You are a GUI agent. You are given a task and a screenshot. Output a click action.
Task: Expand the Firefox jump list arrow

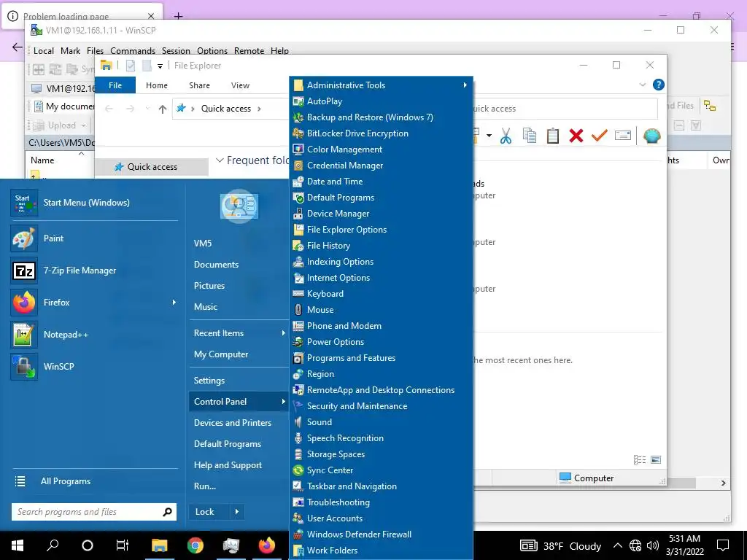pyautogui.click(x=174, y=303)
